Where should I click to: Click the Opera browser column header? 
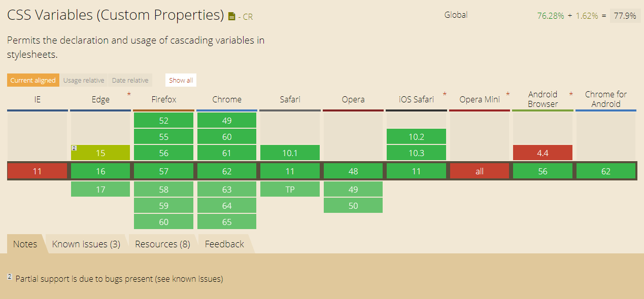[353, 99]
